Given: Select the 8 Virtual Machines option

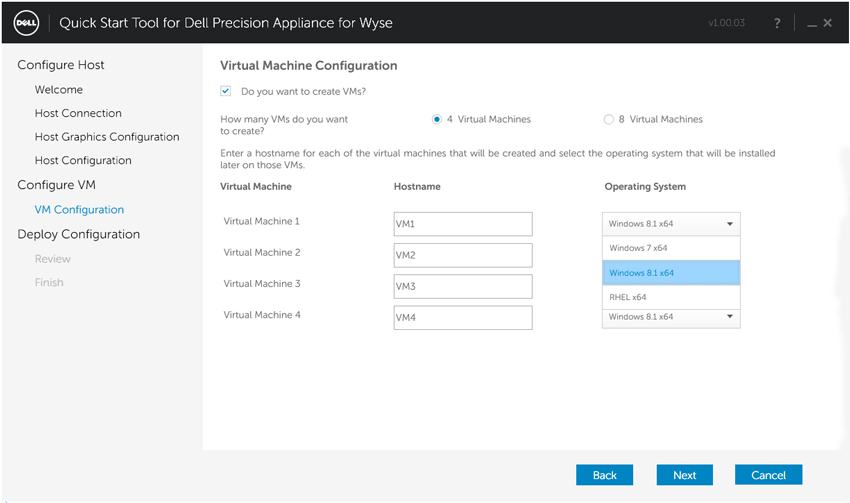Looking at the screenshot, I should 608,119.
